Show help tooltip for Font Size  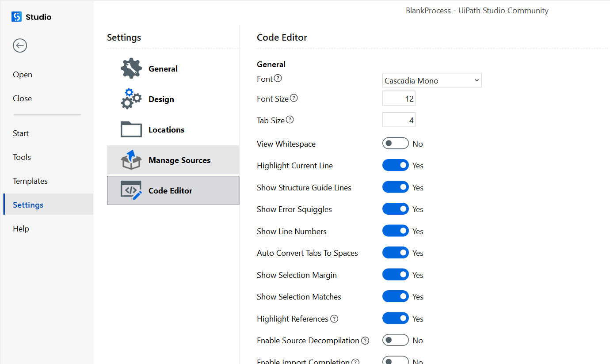(x=294, y=98)
